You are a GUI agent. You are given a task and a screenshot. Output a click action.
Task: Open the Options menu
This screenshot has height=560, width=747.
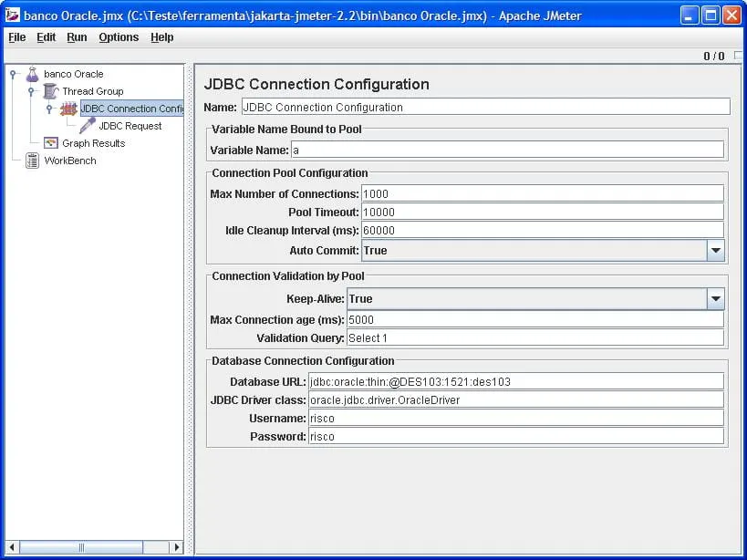119,37
